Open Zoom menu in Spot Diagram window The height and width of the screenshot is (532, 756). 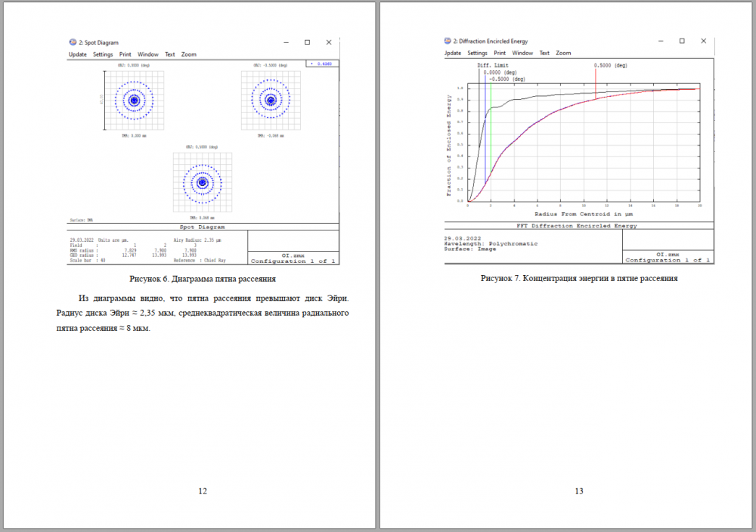click(x=189, y=54)
